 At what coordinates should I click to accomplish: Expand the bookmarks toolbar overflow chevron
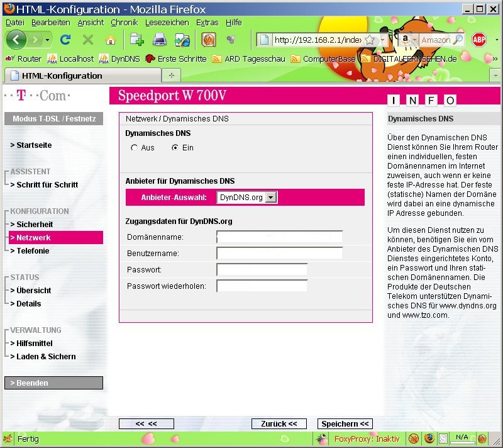(x=495, y=59)
